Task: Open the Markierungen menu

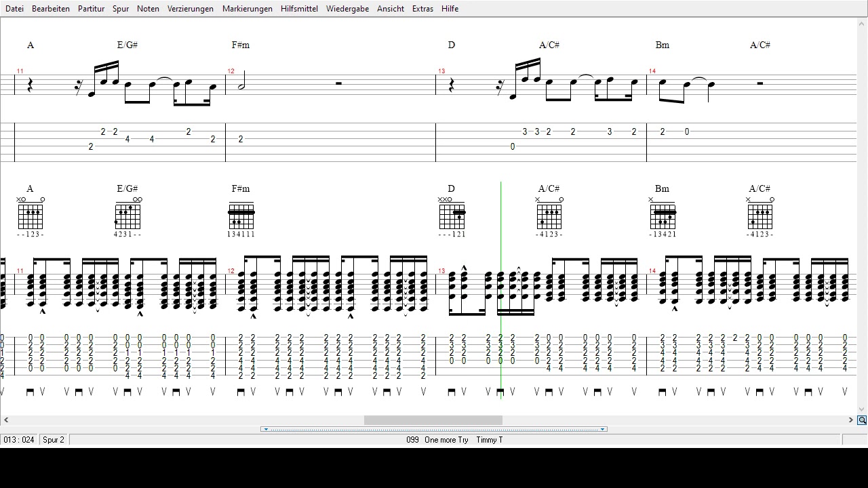Action: 248,9
